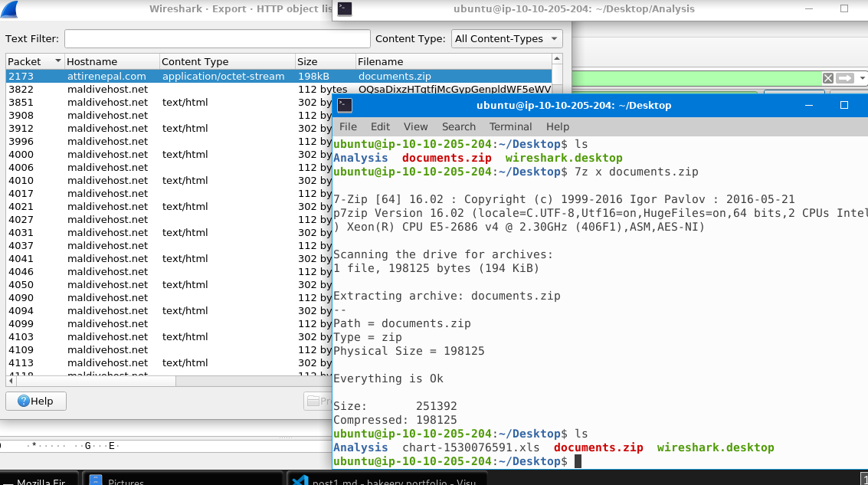The width and height of the screenshot is (868, 485).
Task: Open the File menu in the Desktop terminal
Action: tap(348, 126)
